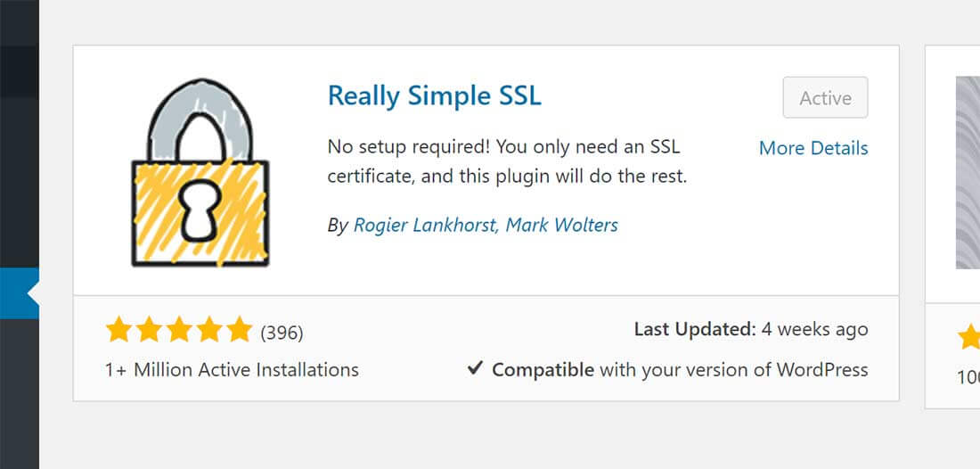
Task: Click the fourth rating star
Action: coord(208,330)
